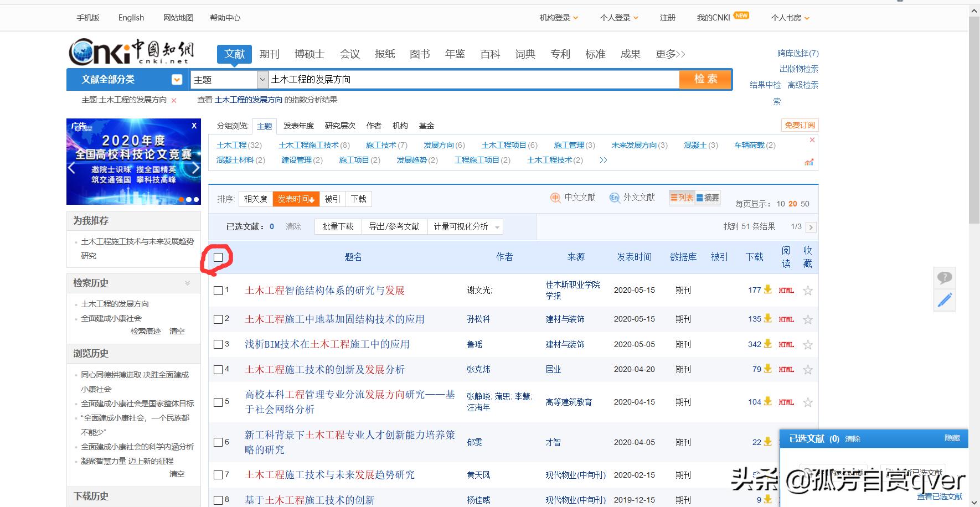Star result 2 as a favorite
Image resolution: width=980 pixels, height=507 pixels.
tap(808, 319)
